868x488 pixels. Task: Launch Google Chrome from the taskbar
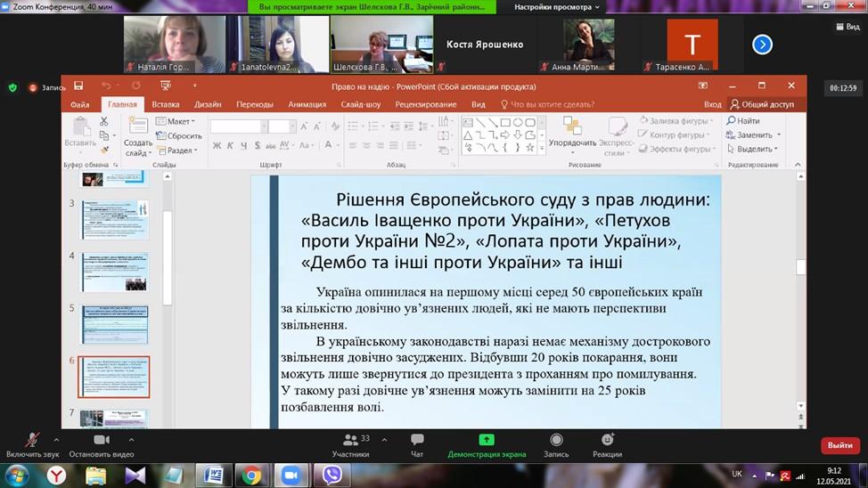click(x=251, y=476)
